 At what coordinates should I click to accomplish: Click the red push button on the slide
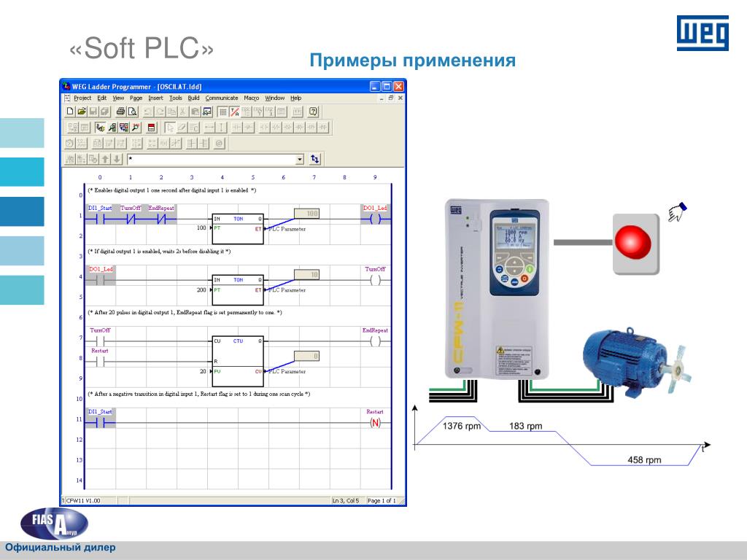click(632, 242)
